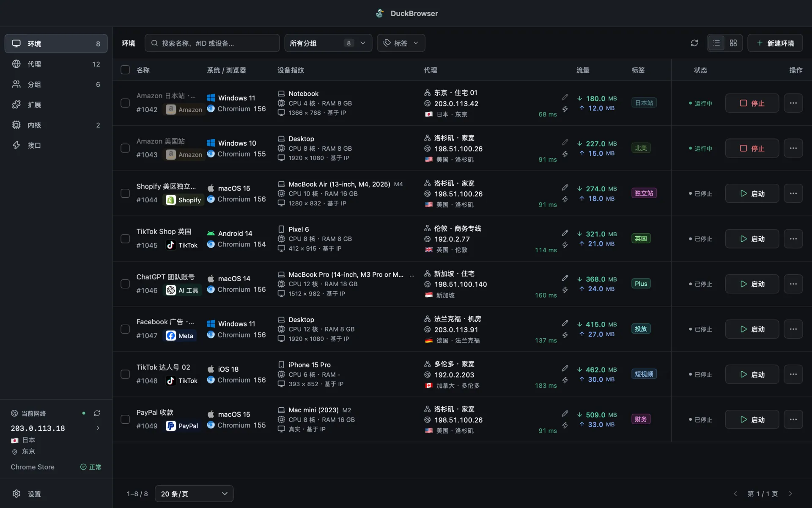812x508 pixels.
Task: Click the lightning test icon in PayPal row
Action: coord(565,425)
